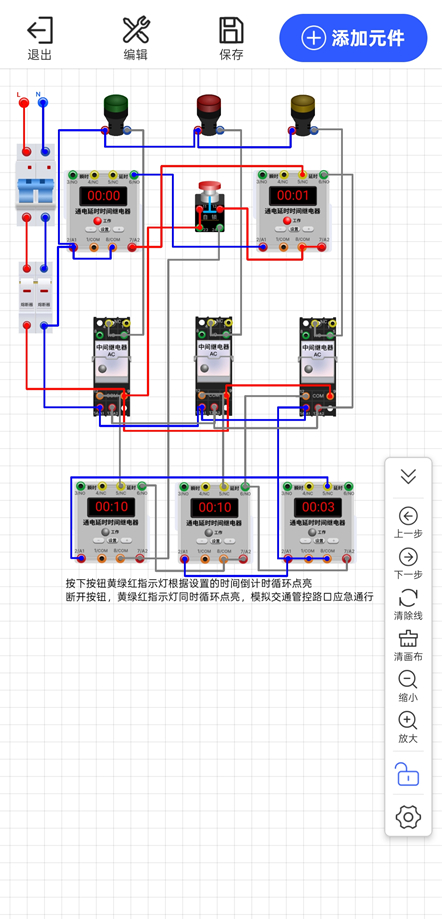Tap the minus button on 00:03 relay
This screenshot has height=919, width=445.
pos(303,540)
